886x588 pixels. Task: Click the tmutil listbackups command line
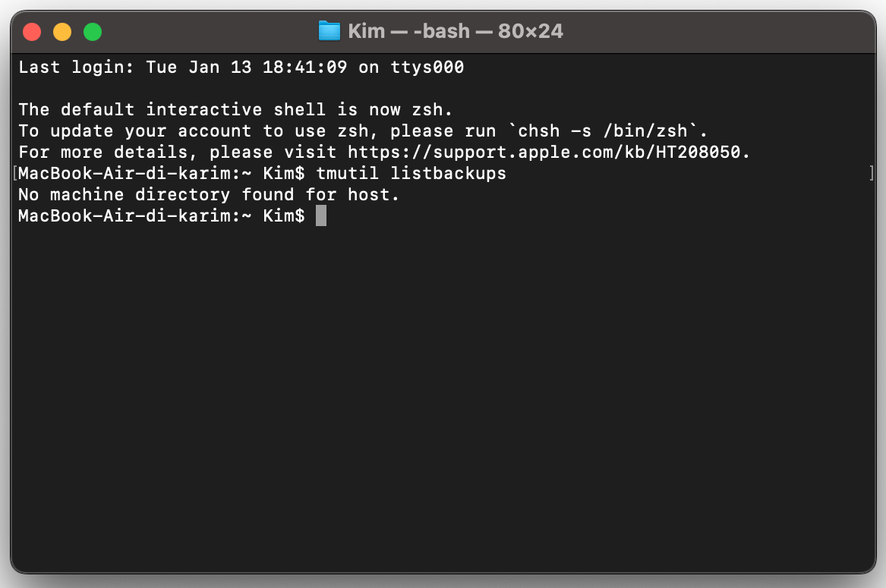(x=409, y=173)
